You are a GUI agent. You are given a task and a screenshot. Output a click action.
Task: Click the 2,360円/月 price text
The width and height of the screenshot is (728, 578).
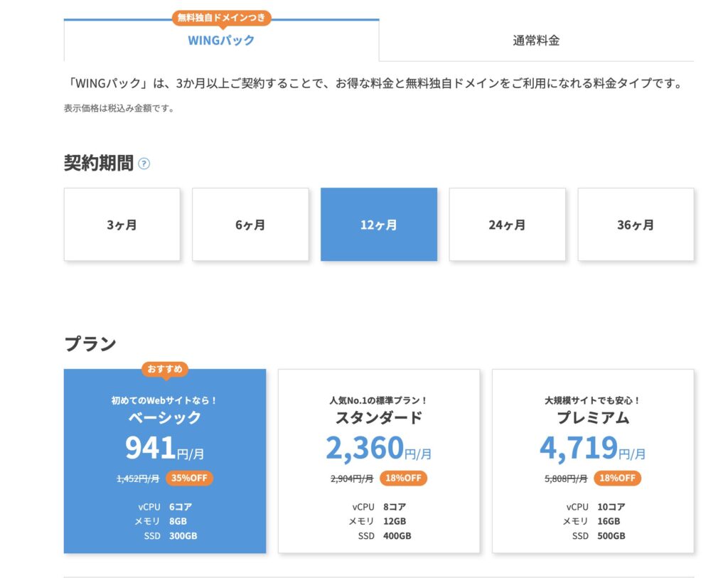coord(379,449)
